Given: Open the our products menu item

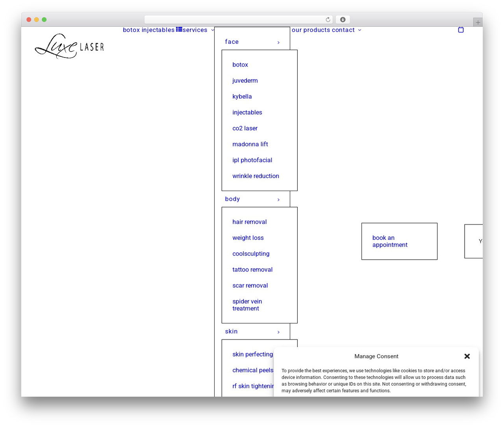Looking at the screenshot, I should (x=311, y=30).
